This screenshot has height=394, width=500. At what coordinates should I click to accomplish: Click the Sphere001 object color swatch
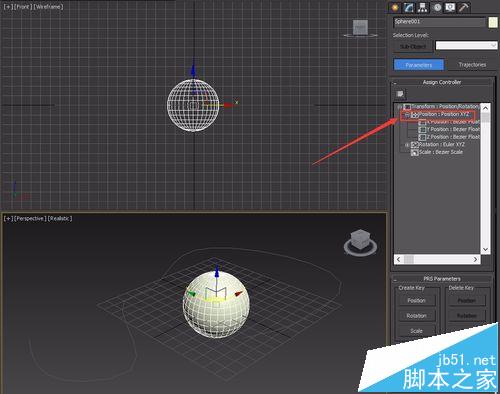[x=493, y=22]
